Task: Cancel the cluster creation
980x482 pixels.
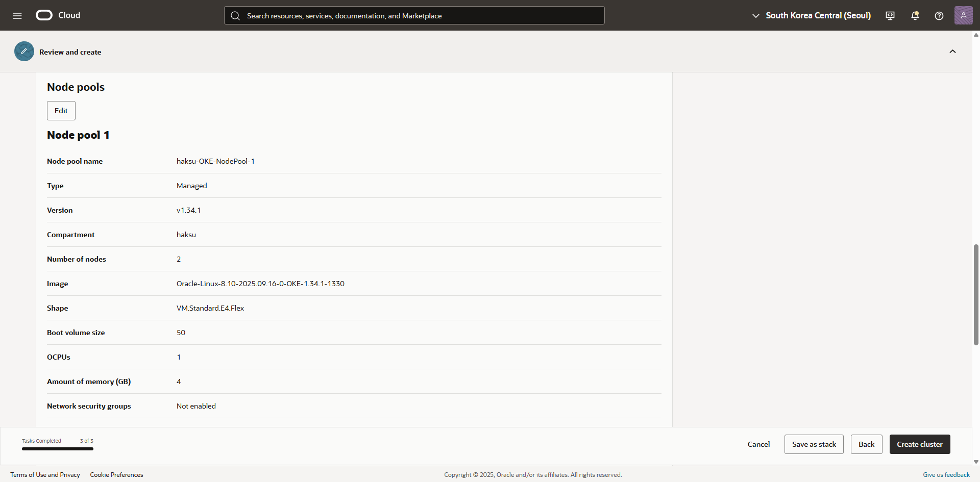Action: (x=758, y=444)
